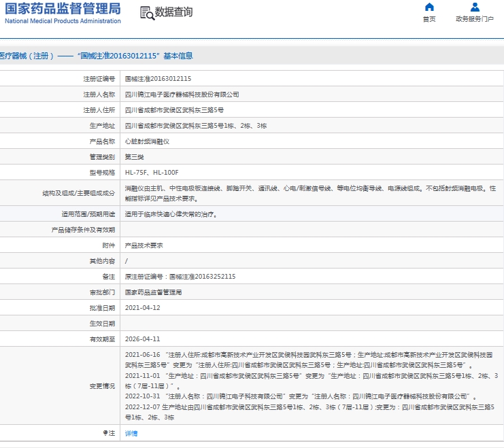Click the slash value in 其他内容 row
This screenshot has height=448, width=504.
(127, 261)
